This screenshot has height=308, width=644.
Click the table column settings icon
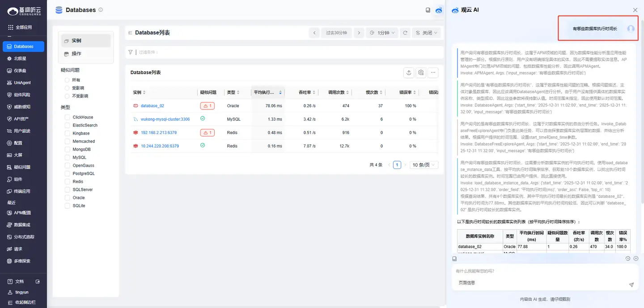point(420,72)
